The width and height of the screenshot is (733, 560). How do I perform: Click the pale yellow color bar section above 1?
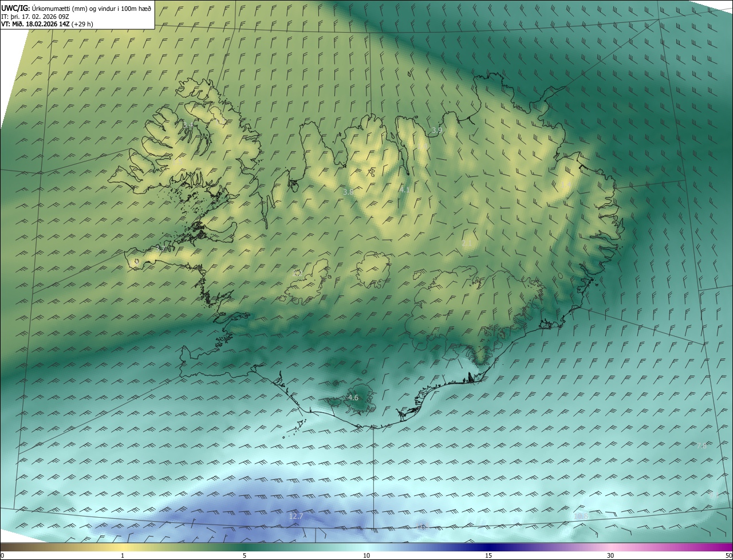coord(123,547)
